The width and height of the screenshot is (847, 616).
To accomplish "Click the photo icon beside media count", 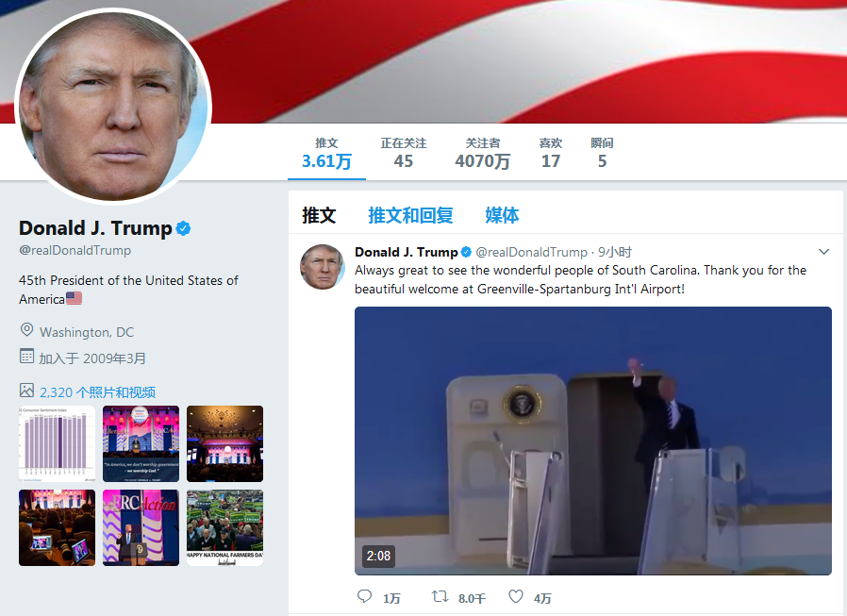I will coord(26,391).
